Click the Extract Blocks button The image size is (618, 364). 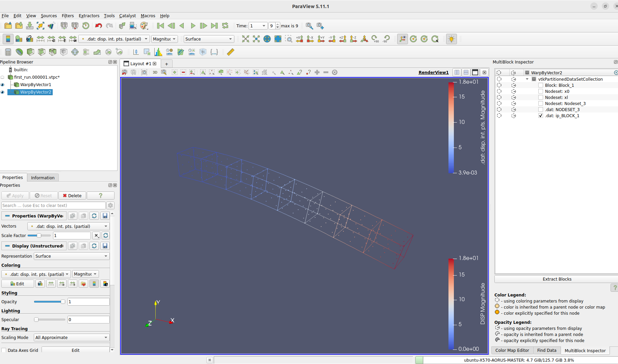557,279
